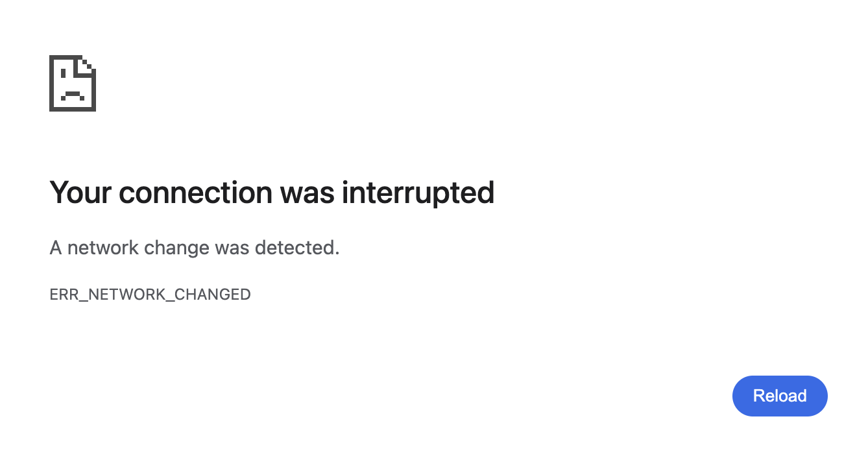Click the sad page error icon

point(73,83)
